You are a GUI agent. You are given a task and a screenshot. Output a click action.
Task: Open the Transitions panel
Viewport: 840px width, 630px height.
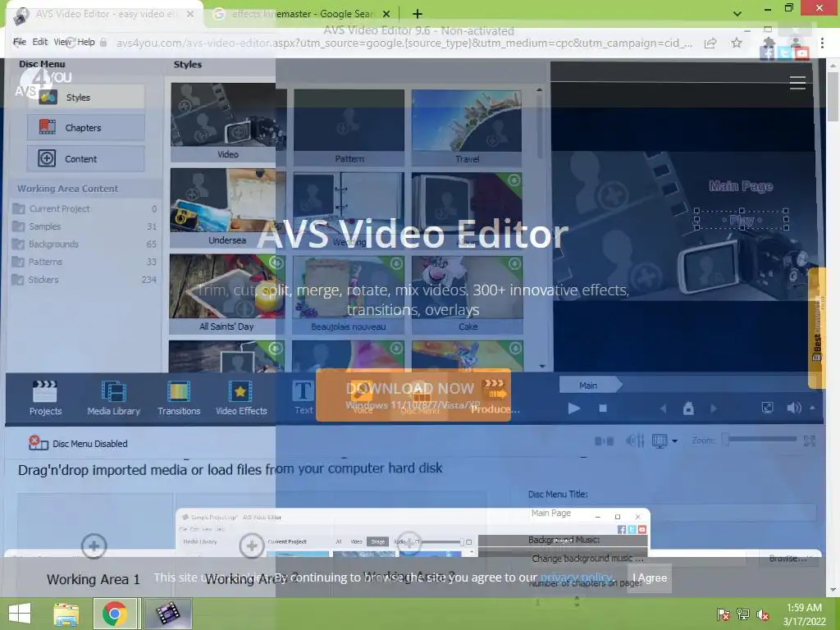(179, 398)
